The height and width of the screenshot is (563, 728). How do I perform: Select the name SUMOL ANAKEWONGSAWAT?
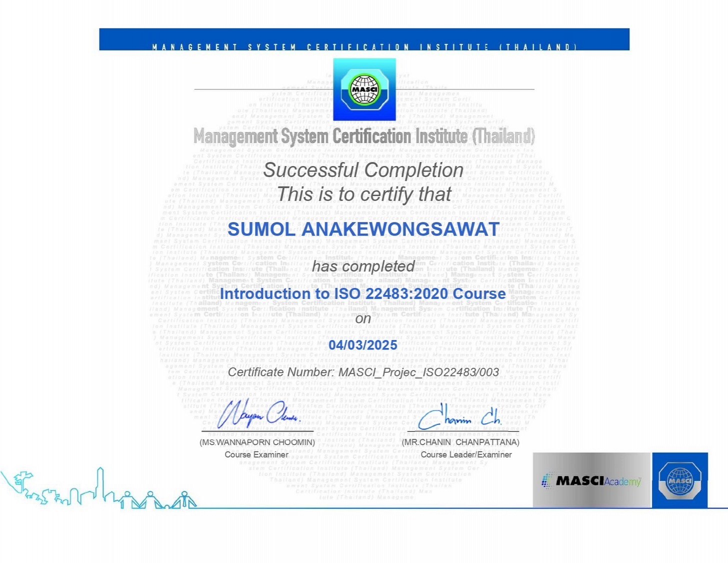[x=363, y=229]
